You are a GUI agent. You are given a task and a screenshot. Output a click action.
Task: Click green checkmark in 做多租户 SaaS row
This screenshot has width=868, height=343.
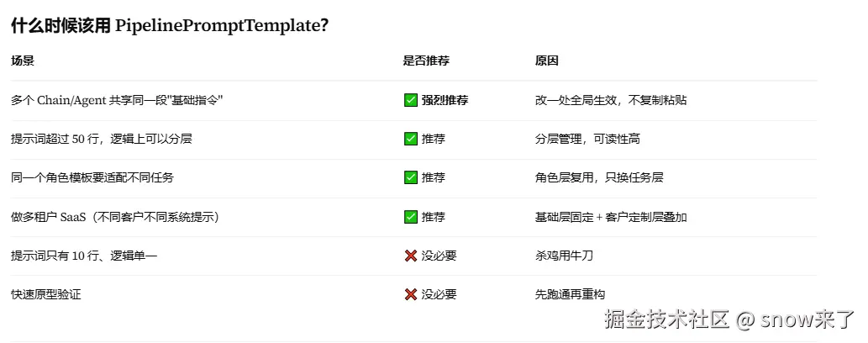click(x=411, y=217)
